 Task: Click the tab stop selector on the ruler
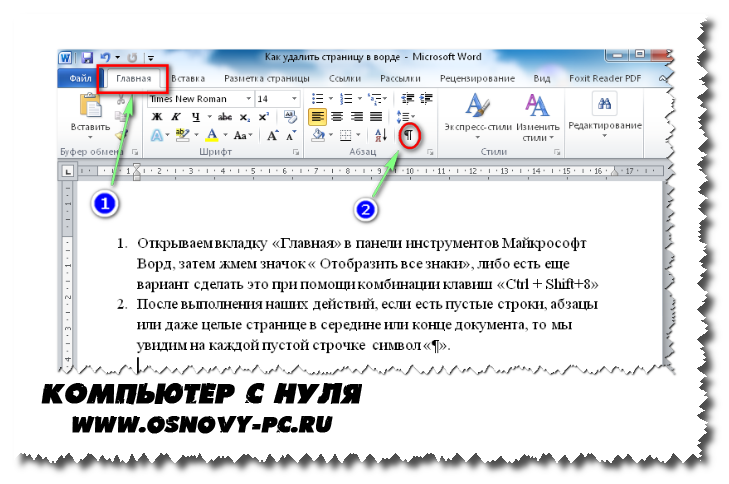point(68,172)
